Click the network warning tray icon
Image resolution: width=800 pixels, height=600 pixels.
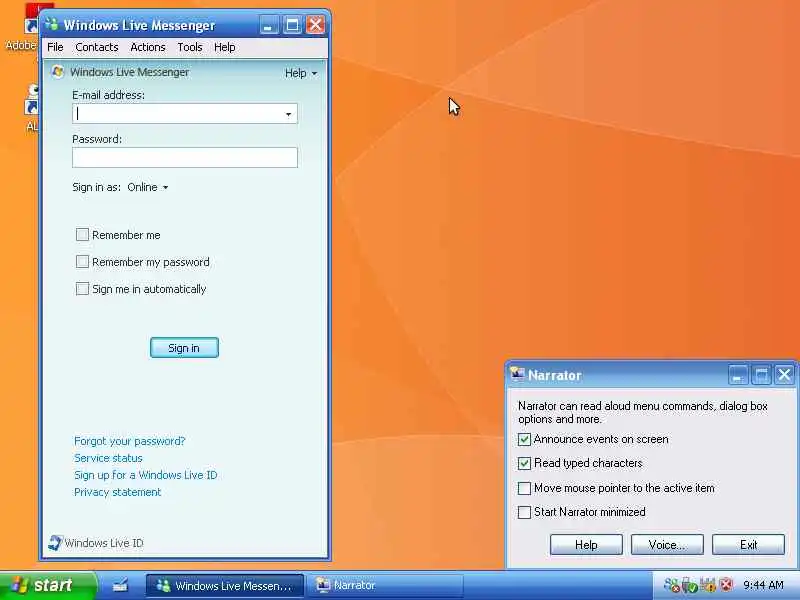click(x=708, y=585)
